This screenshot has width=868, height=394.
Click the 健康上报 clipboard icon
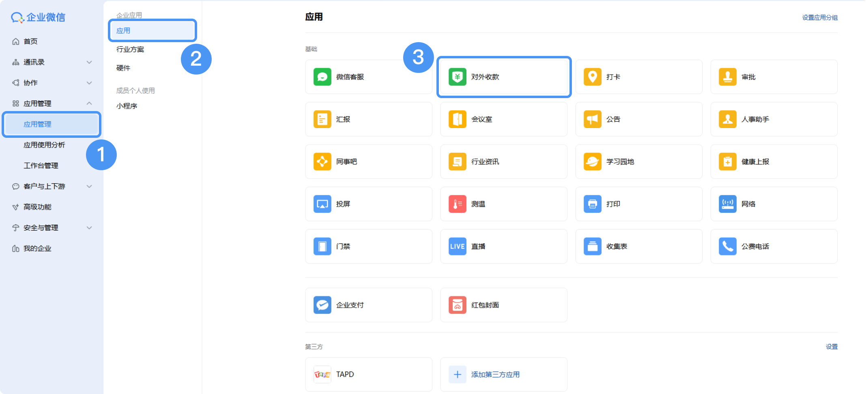point(727,162)
